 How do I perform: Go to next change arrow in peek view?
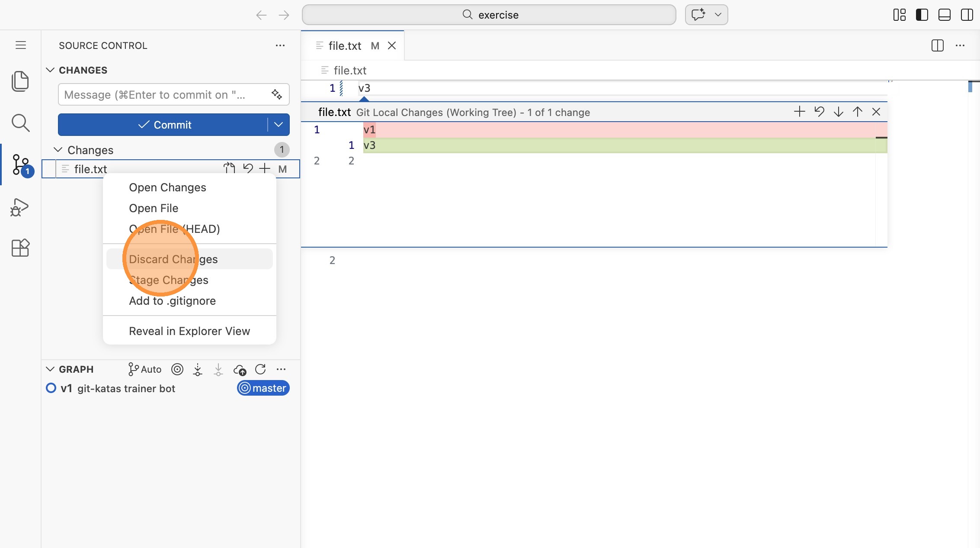point(838,112)
